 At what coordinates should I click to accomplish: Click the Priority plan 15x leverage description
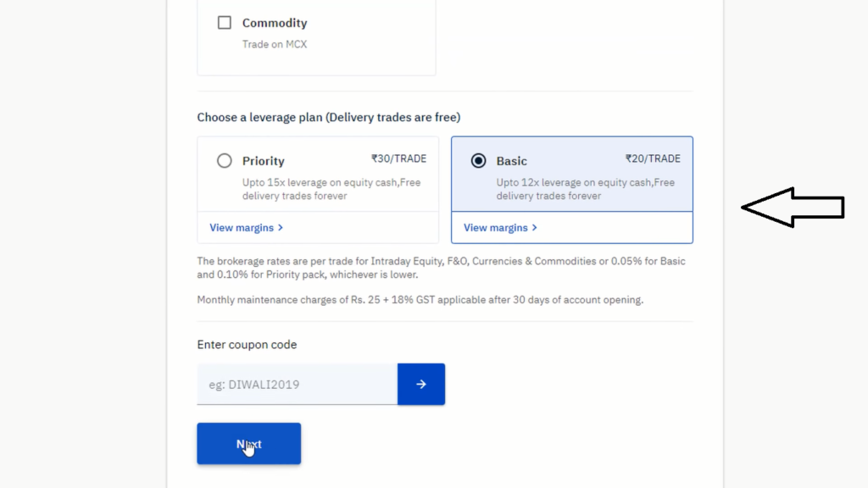331,189
